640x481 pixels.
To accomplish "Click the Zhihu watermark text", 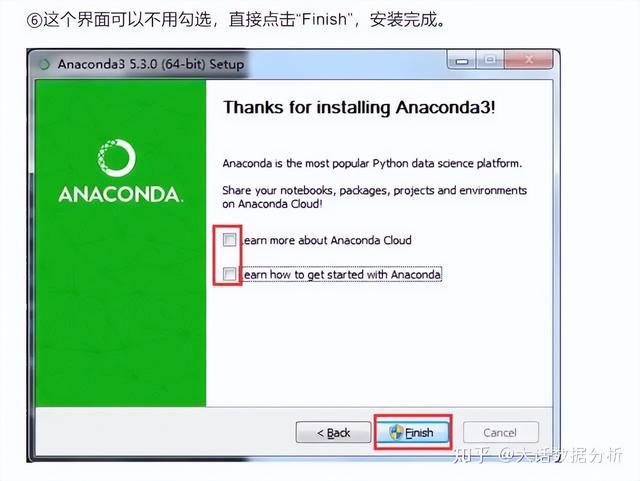I will click(538, 455).
